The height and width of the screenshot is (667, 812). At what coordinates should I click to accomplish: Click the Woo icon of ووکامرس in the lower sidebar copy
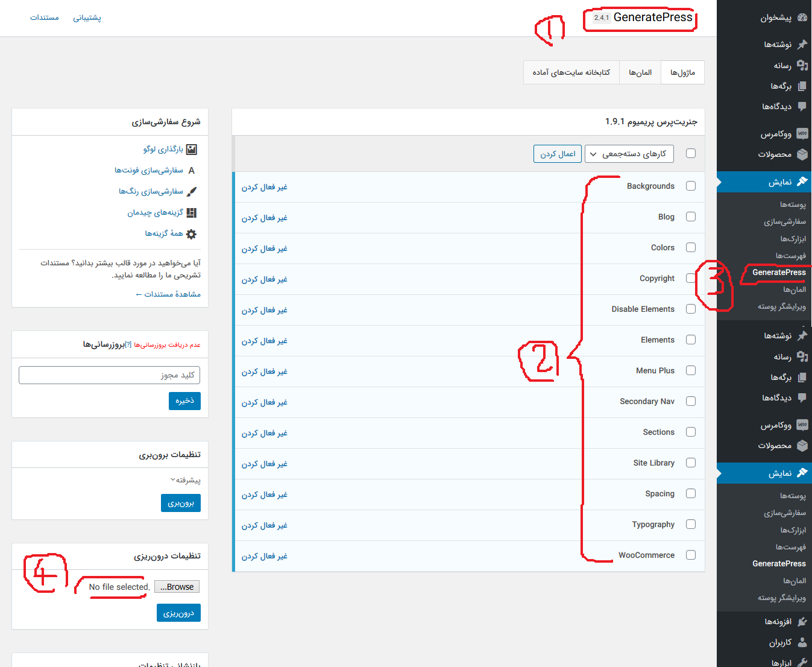pos(802,425)
